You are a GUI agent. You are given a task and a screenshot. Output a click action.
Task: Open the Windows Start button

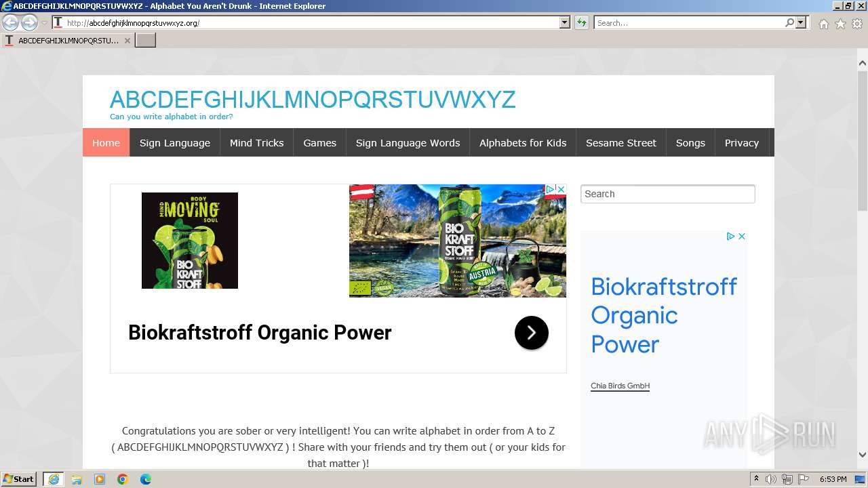click(x=19, y=479)
